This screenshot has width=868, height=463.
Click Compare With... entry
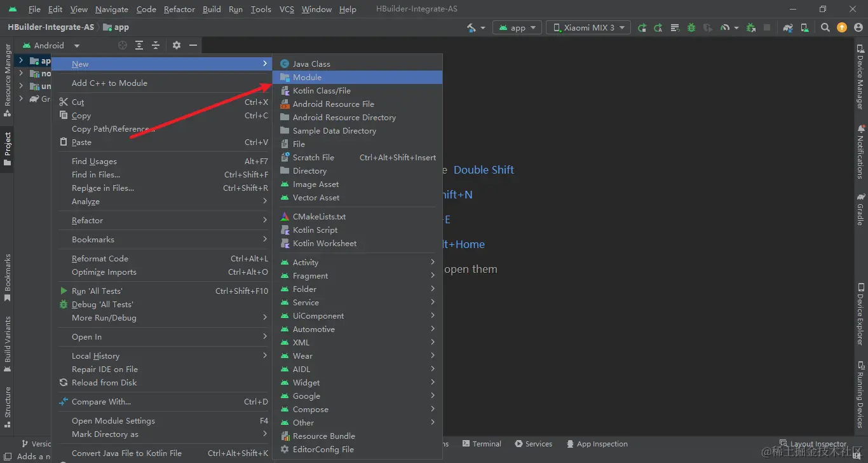(x=163, y=401)
